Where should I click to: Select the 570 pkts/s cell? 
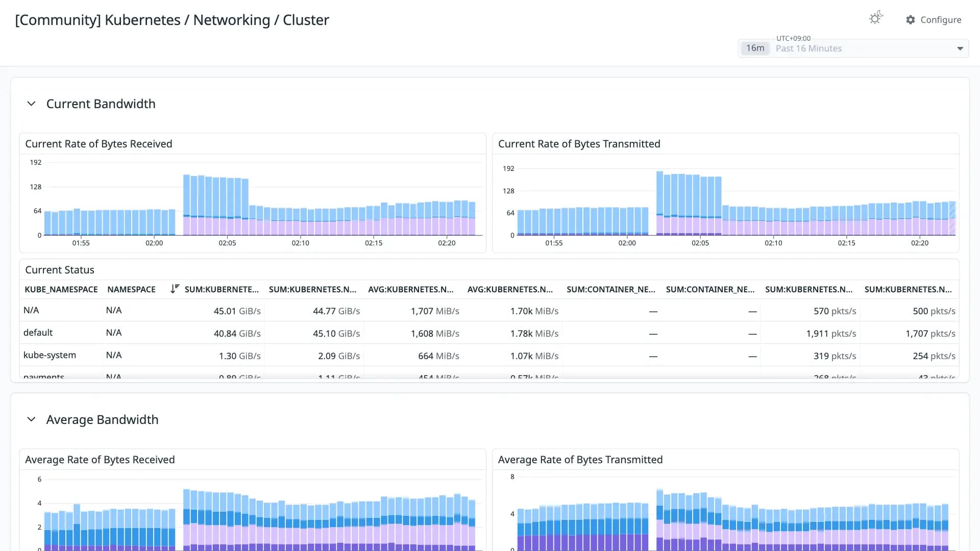click(x=835, y=311)
